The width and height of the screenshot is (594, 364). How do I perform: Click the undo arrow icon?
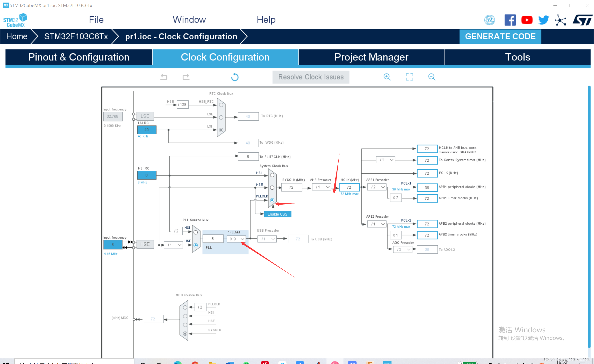click(x=164, y=77)
